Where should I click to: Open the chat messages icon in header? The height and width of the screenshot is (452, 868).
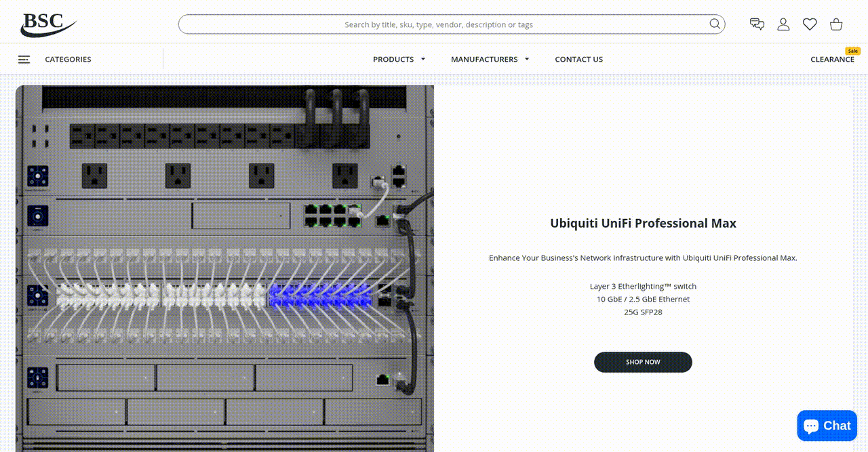757,24
